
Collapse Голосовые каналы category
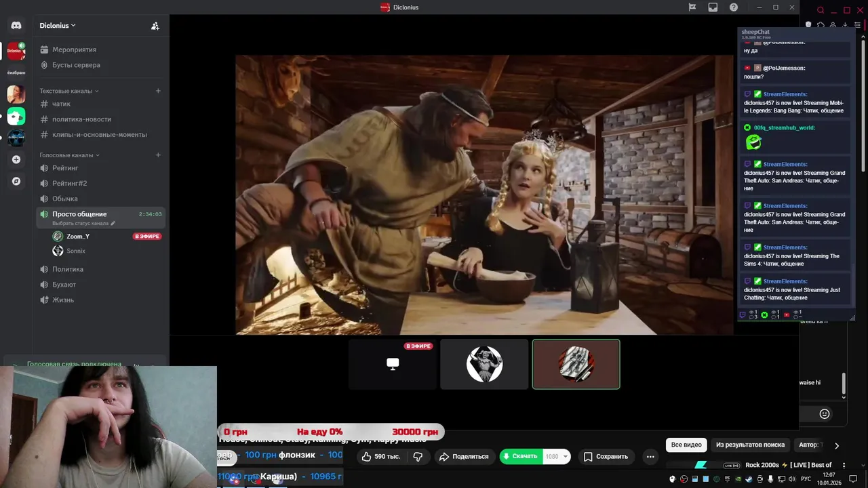pos(69,155)
